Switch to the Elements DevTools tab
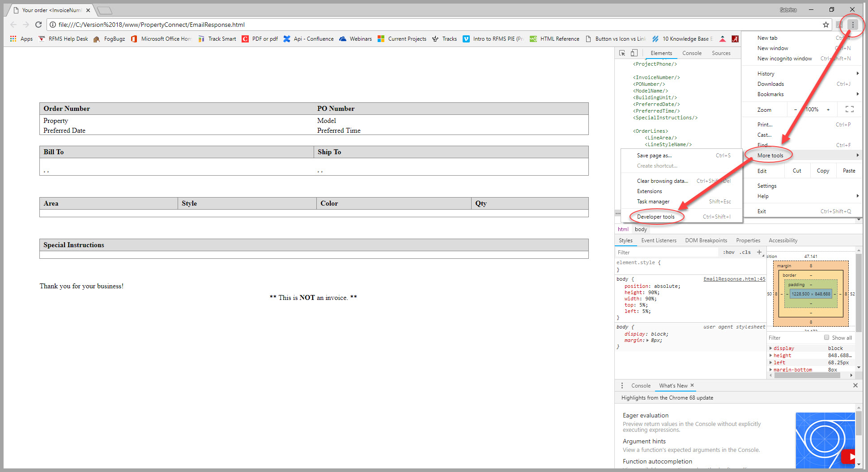The width and height of the screenshot is (868, 472). point(661,53)
